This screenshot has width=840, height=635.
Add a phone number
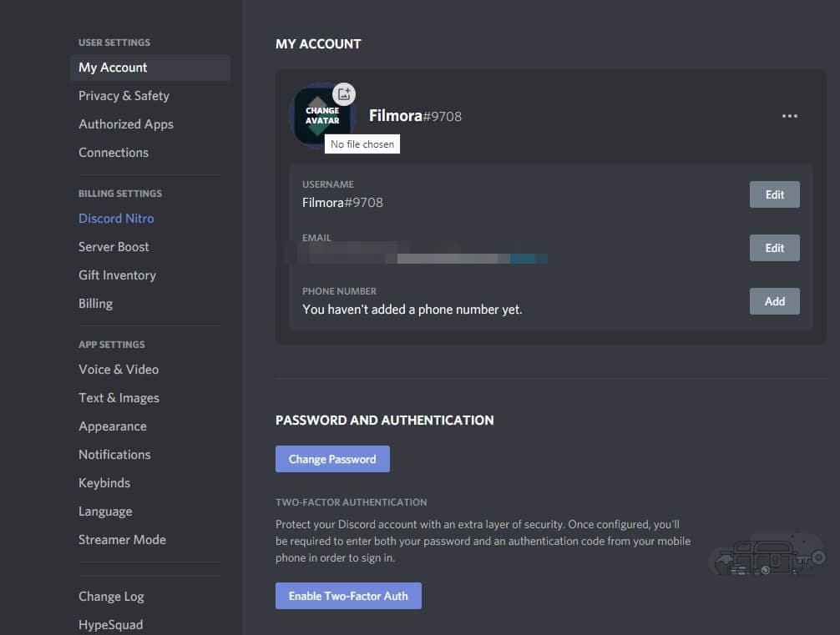[x=774, y=301]
